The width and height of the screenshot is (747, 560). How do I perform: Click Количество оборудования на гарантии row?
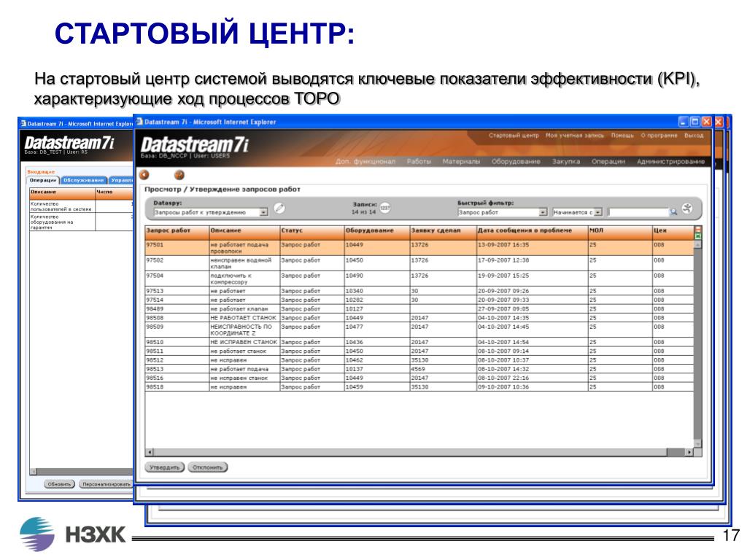(x=81, y=222)
